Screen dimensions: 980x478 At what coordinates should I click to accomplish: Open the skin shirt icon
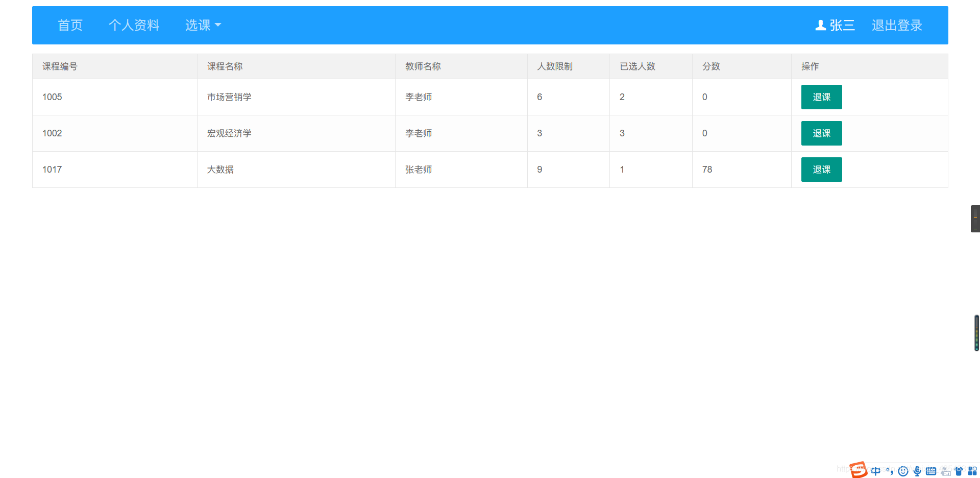coord(959,471)
